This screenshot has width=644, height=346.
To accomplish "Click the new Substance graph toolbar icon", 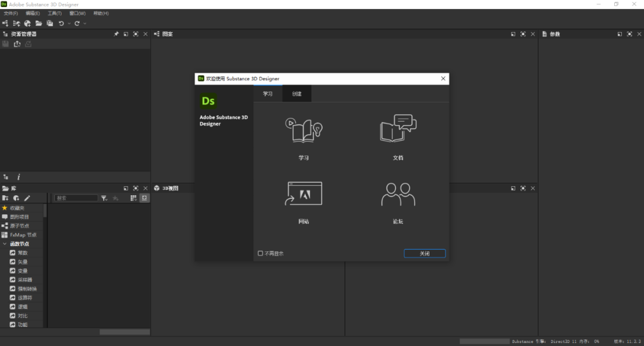I will pos(5,23).
